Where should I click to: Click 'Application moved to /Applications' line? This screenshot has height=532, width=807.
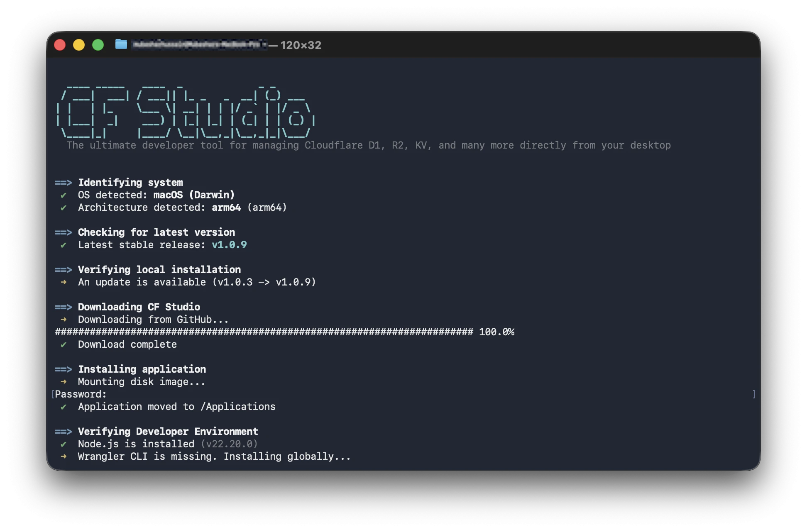(x=177, y=407)
